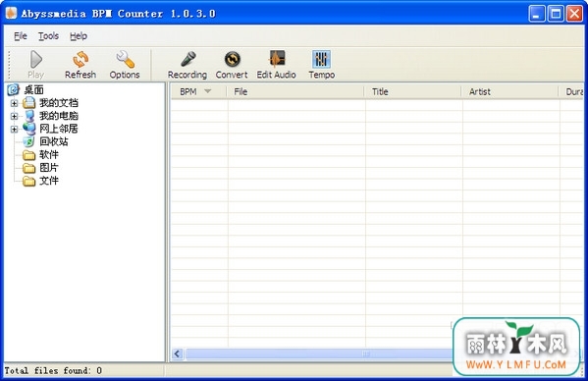The height and width of the screenshot is (381, 588).
Task: Open the Tools menu
Action: click(x=48, y=36)
